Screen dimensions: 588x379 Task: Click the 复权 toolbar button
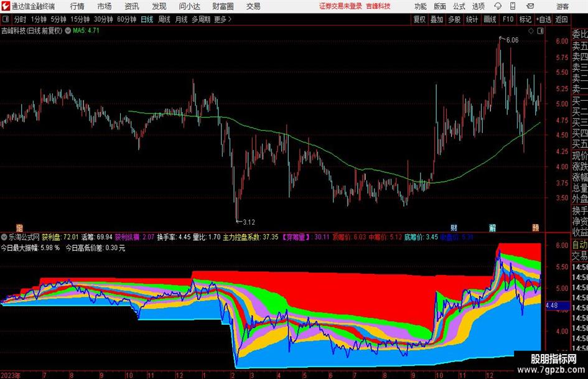pyautogui.click(x=419, y=19)
